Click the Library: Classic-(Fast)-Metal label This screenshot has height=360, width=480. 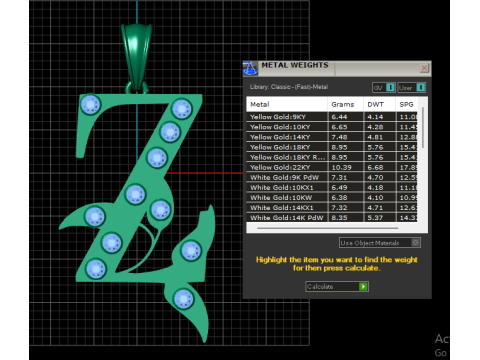289,87
